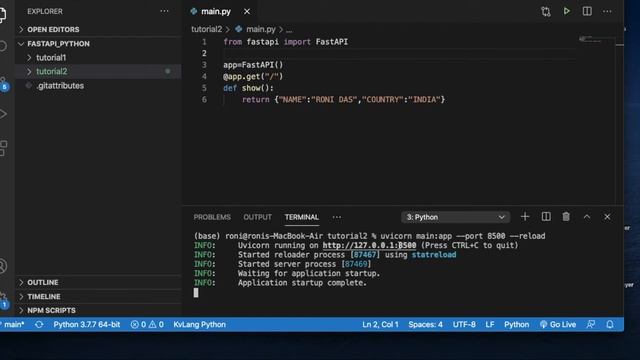Expand the OUTLINE section
640x360 pixels.
click(98, 282)
